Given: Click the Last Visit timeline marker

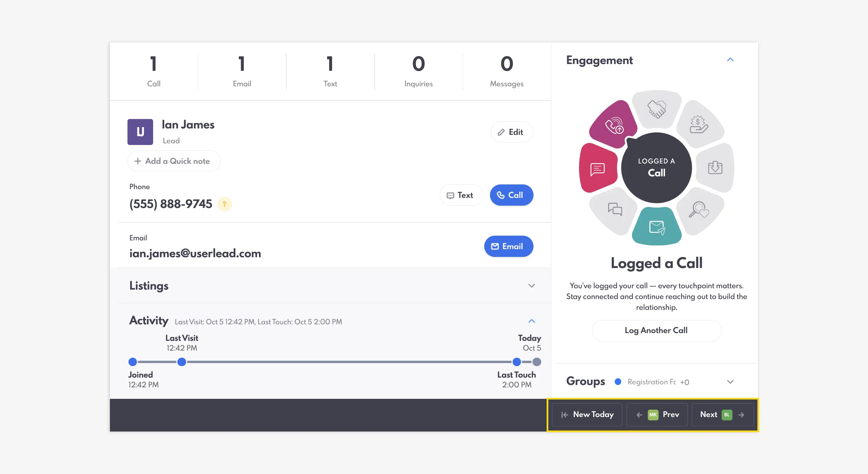Looking at the screenshot, I should (x=182, y=362).
